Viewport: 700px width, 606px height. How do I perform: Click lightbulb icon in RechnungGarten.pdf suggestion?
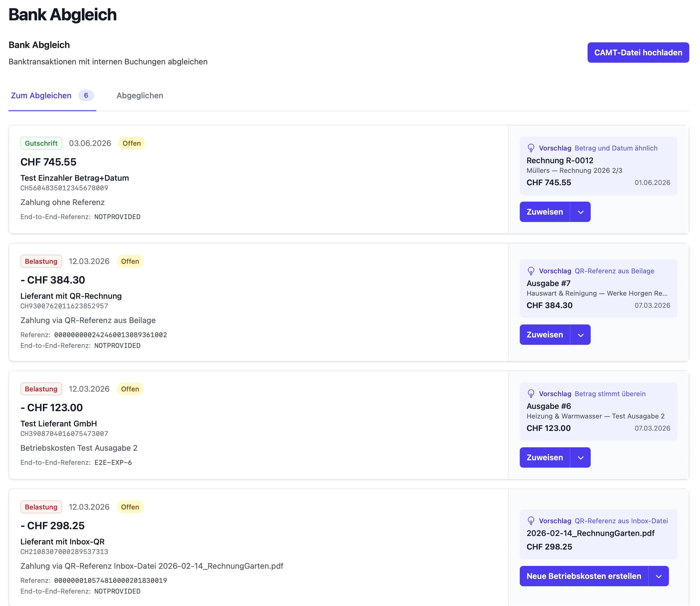tap(531, 521)
